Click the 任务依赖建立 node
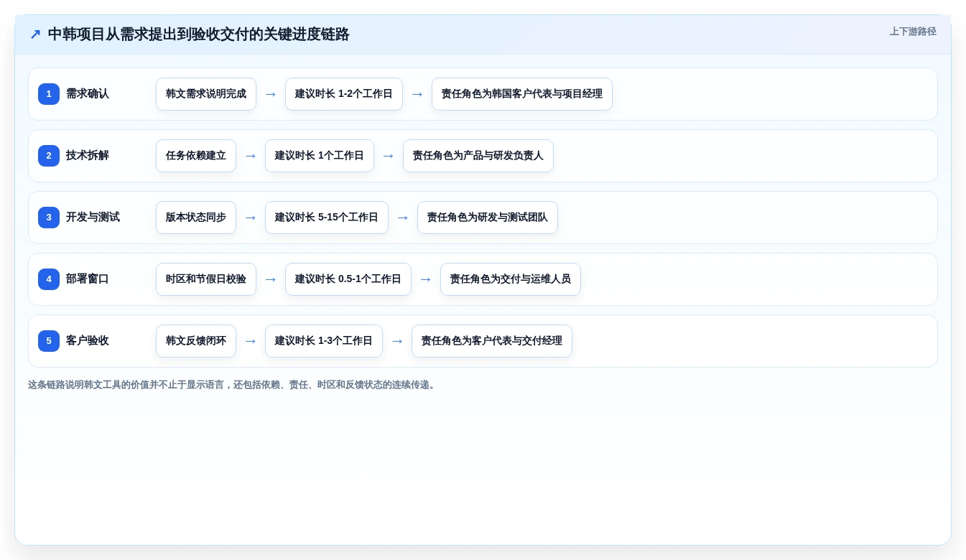This screenshot has width=966, height=560. (x=196, y=156)
